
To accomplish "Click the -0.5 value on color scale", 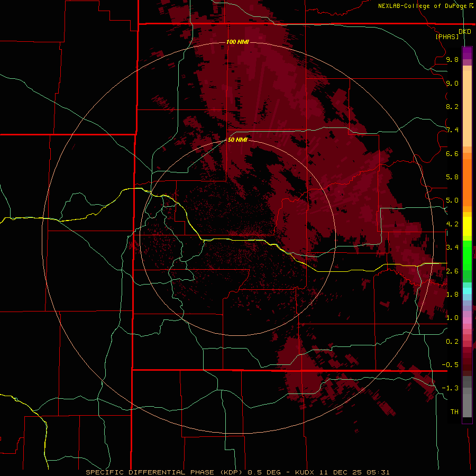I will click(x=450, y=365).
